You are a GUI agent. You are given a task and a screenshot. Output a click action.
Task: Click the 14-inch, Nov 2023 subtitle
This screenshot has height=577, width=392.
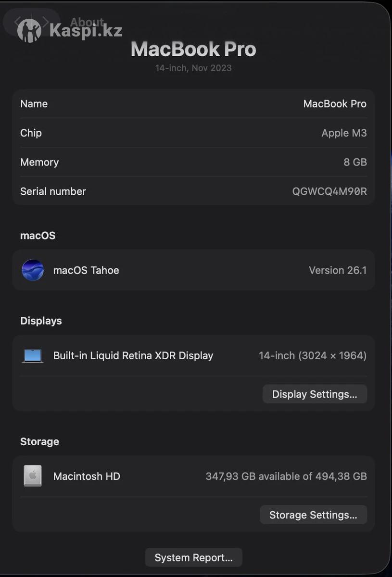point(193,68)
